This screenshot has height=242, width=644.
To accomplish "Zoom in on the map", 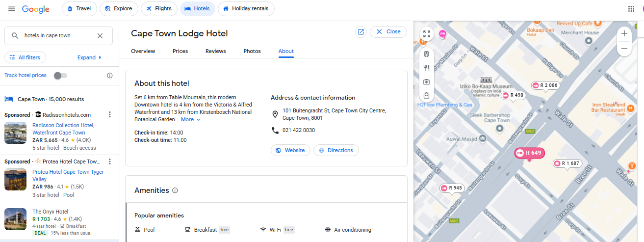I will click(624, 34).
